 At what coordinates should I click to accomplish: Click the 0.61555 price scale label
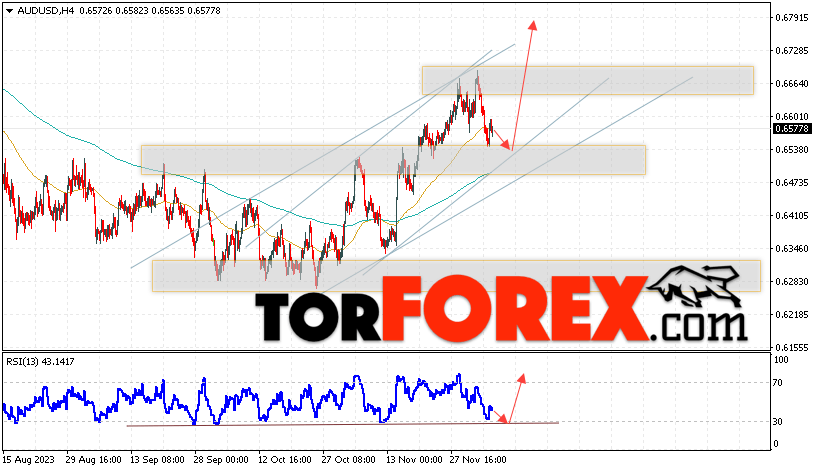(x=792, y=348)
